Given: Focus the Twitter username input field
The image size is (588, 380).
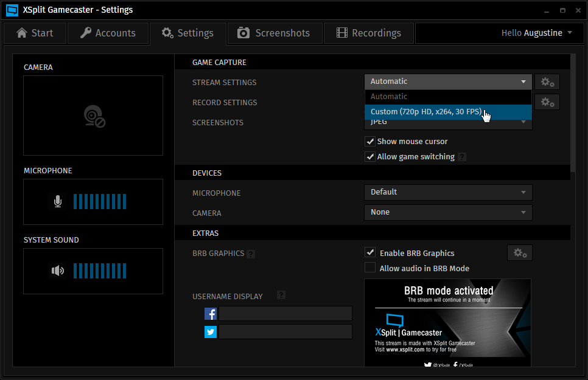Looking at the screenshot, I should tap(285, 331).
